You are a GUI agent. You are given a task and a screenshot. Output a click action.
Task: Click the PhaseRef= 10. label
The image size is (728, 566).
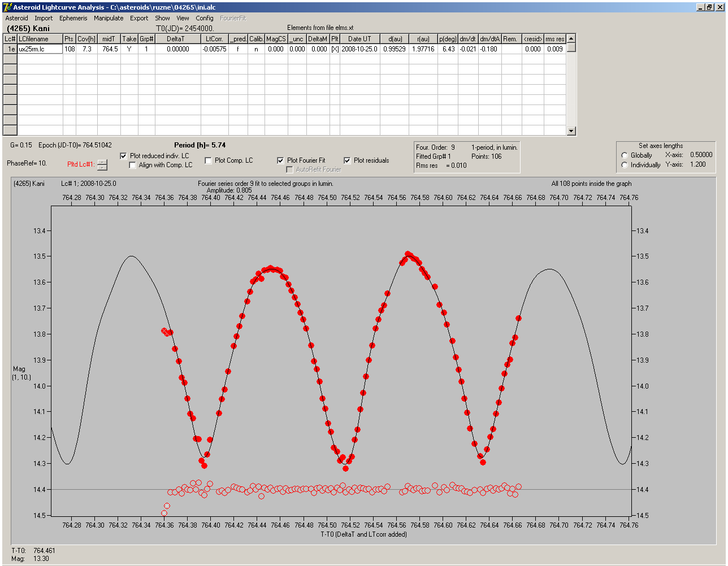(x=27, y=163)
